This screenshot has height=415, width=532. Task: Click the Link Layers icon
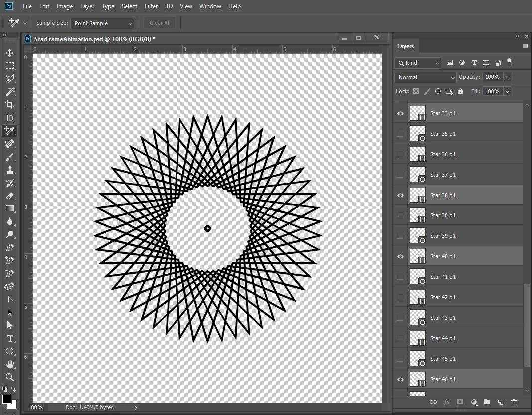(433, 402)
